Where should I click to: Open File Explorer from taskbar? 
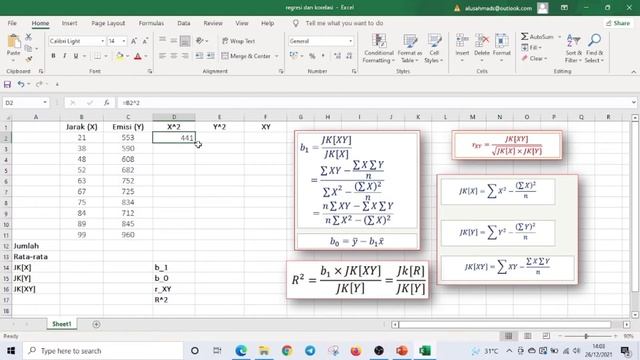[x=264, y=351]
